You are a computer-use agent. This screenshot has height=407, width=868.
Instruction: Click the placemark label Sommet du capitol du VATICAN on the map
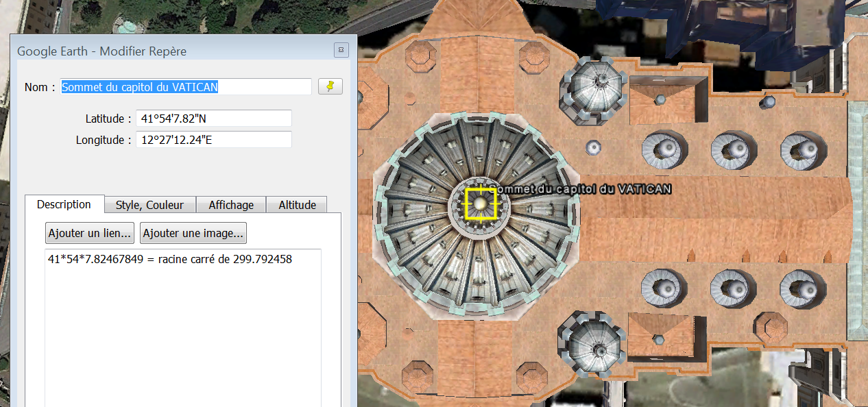click(581, 188)
